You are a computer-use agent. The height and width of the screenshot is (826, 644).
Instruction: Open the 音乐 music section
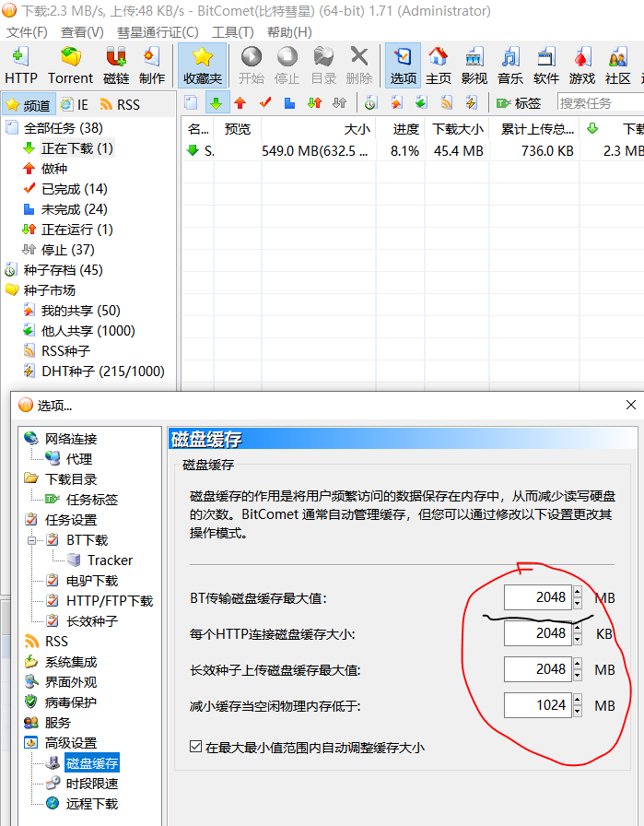click(x=510, y=65)
